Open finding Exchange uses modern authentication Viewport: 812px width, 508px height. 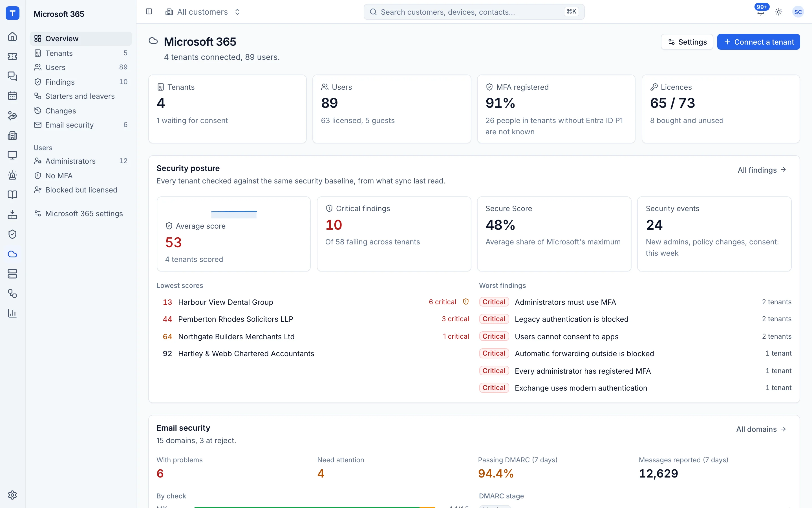point(635,388)
